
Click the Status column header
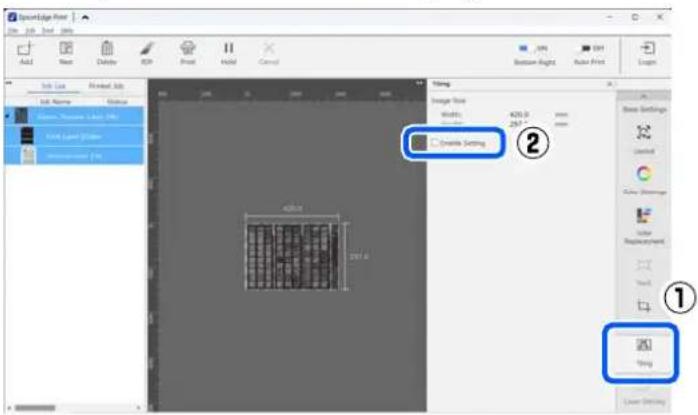pyautogui.click(x=118, y=102)
